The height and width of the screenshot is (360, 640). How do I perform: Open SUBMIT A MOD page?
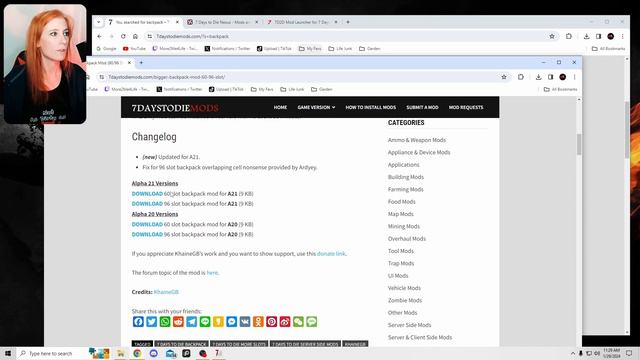tap(422, 107)
